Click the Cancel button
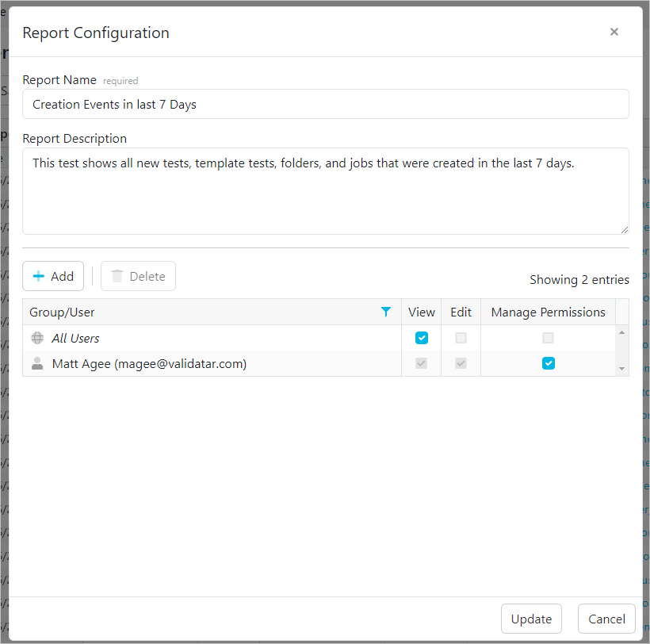The image size is (650, 644). 606,619
